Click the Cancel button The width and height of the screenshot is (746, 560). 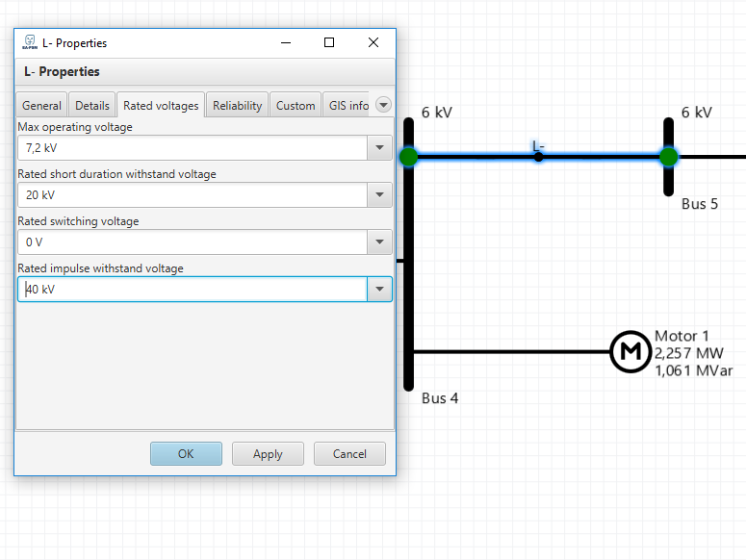pos(349,453)
